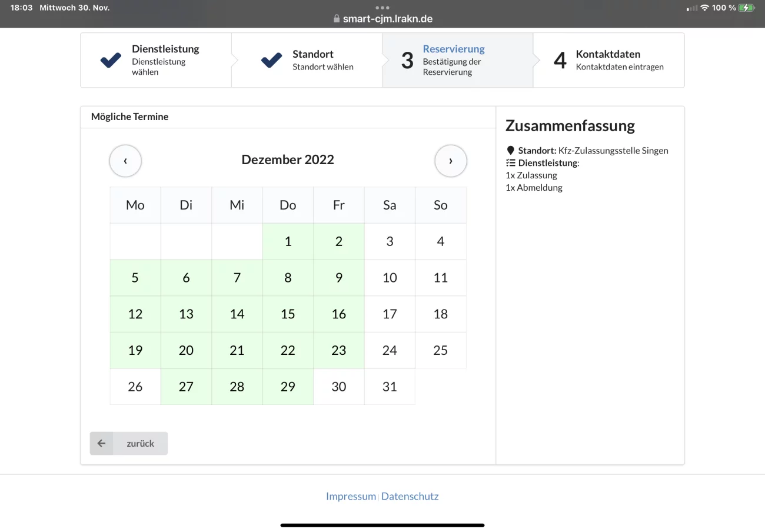Select the Reservierung step tab
The height and width of the screenshot is (532, 765).
click(x=458, y=60)
